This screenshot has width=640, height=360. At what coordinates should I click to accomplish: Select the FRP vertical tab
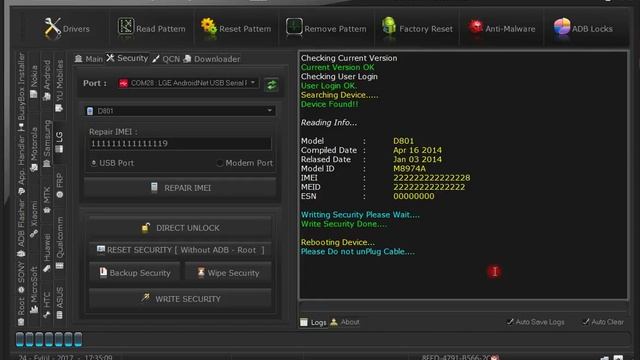(60, 185)
